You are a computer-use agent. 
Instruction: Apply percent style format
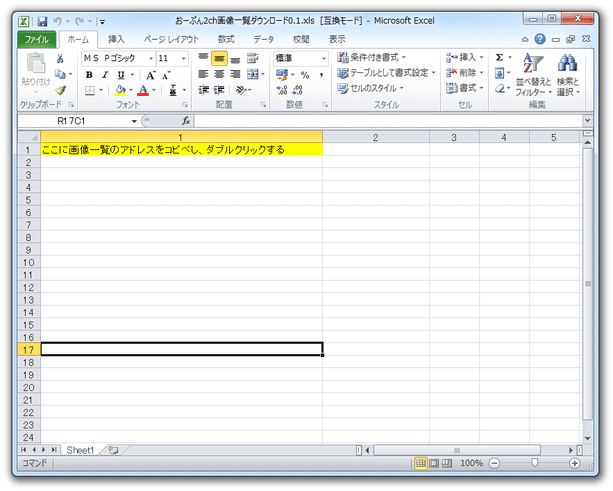[305, 75]
